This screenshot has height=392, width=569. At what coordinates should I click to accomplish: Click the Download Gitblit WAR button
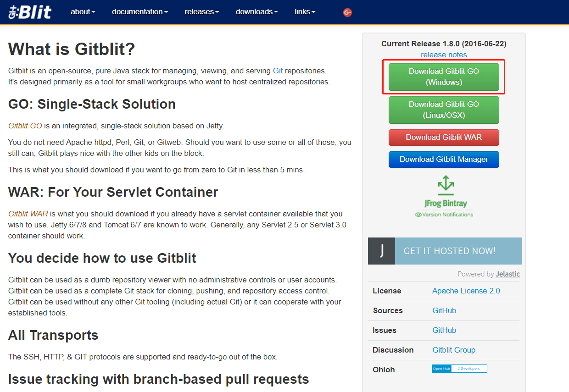coord(444,138)
